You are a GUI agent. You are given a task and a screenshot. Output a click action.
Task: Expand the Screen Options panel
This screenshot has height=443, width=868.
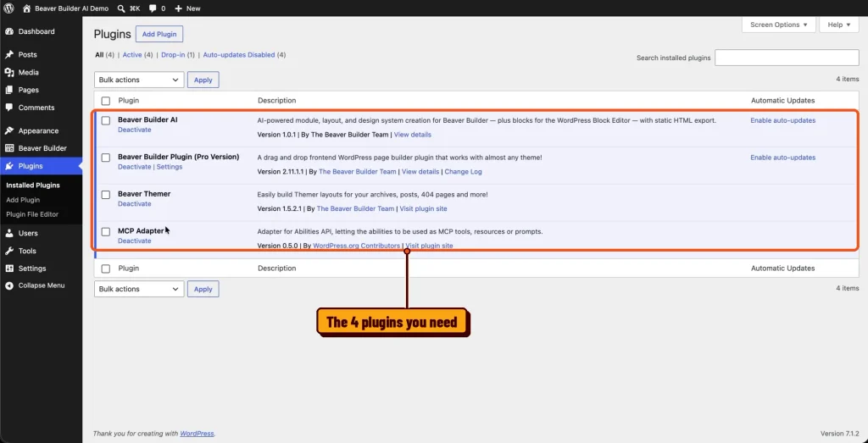coord(778,25)
